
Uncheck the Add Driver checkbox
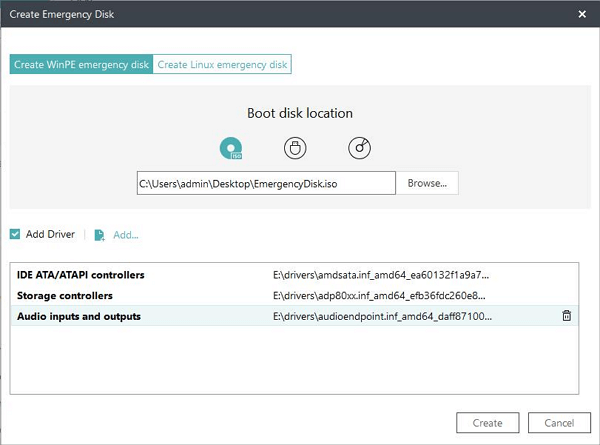pyautogui.click(x=15, y=234)
